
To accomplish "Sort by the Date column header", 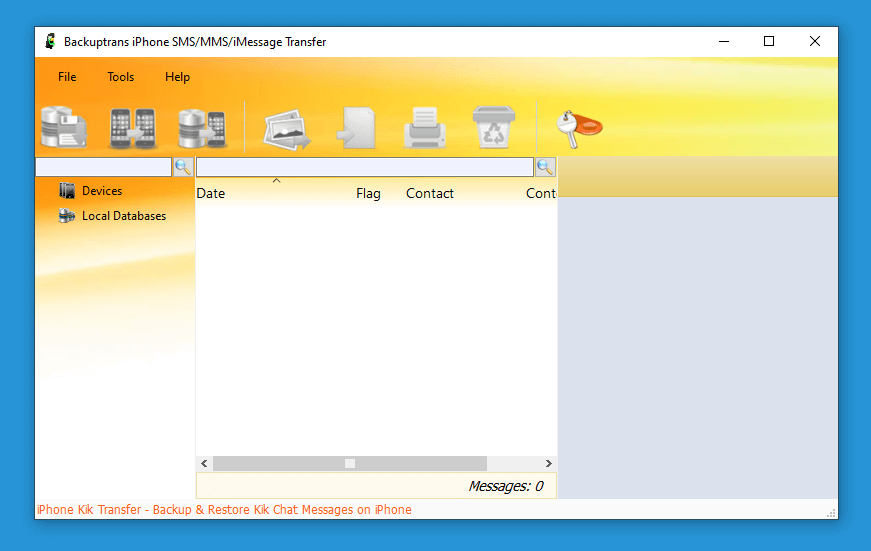I will (211, 193).
